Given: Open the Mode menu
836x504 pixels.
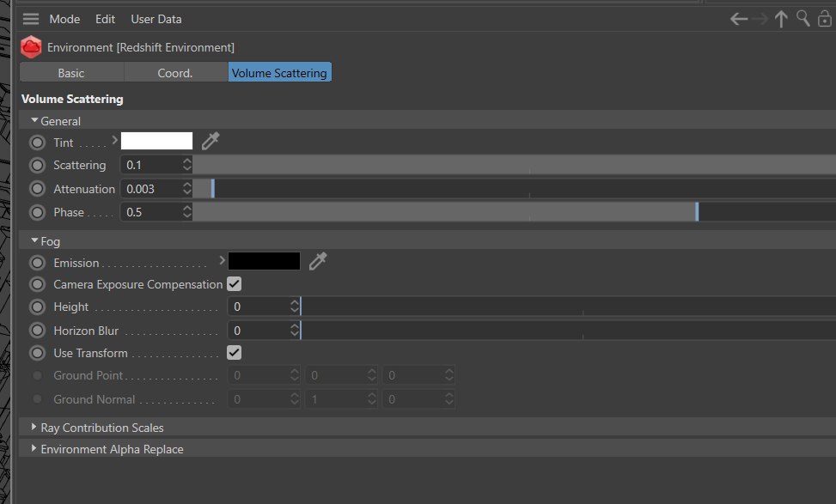Looking at the screenshot, I should click(64, 19).
